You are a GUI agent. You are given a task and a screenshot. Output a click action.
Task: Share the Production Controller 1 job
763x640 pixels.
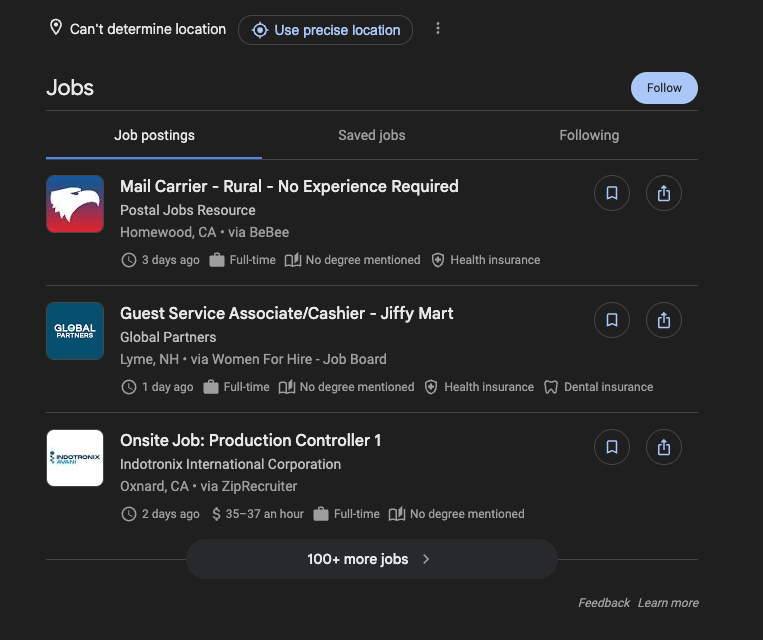664,447
